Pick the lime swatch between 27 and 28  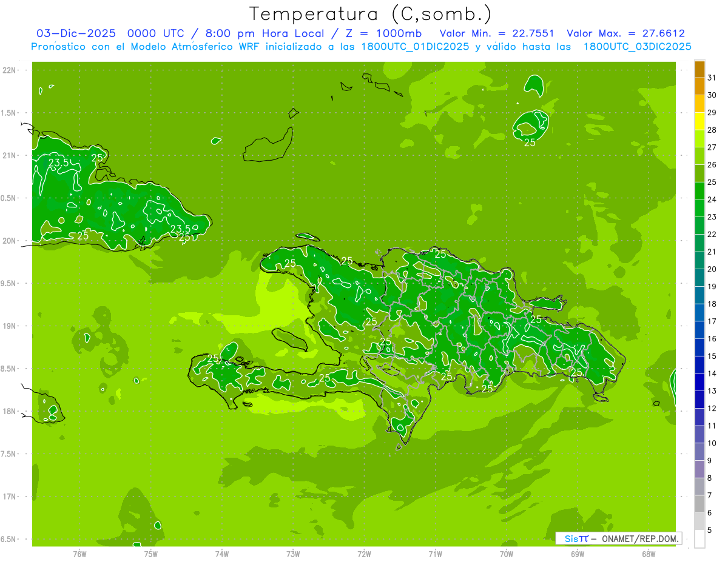click(x=699, y=139)
